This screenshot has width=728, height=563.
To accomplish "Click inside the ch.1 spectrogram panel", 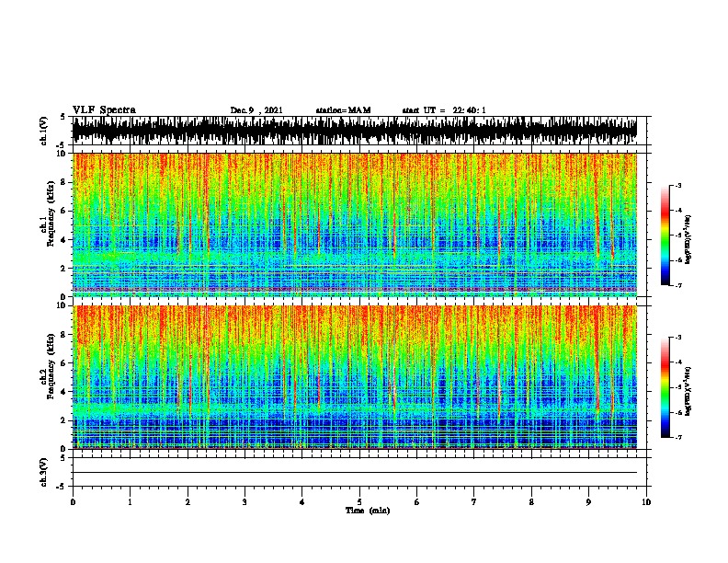I will 354,224.
